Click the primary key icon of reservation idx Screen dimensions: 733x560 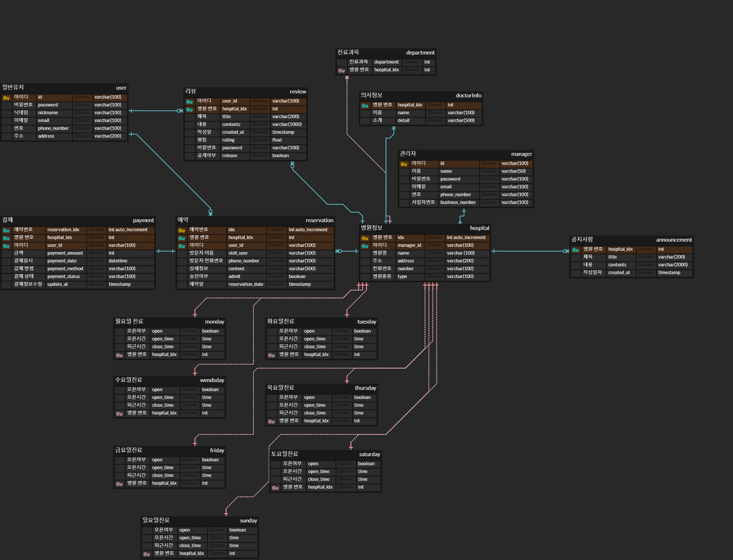(182, 230)
